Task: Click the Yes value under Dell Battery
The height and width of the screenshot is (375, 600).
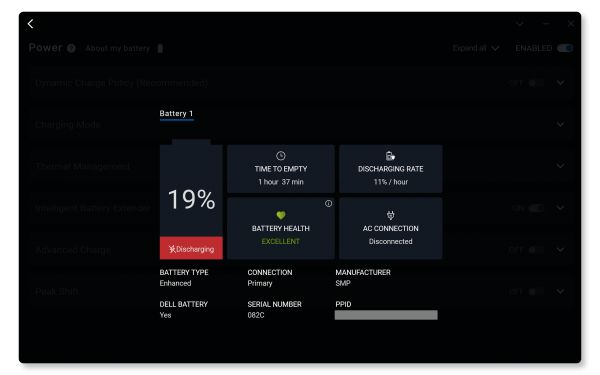Action: (x=165, y=315)
